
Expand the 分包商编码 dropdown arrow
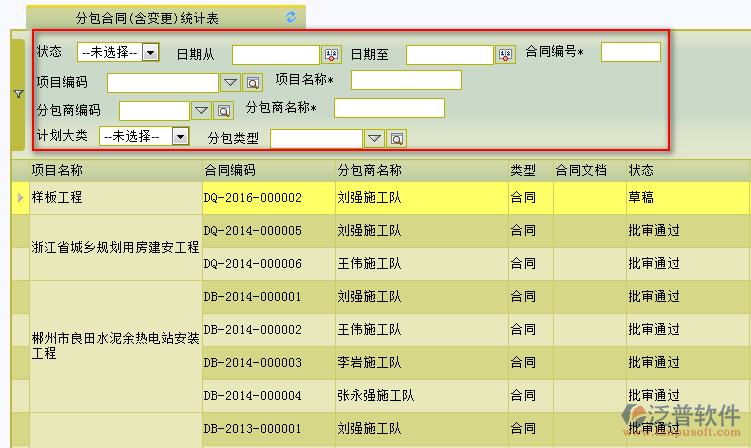pyautogui.click(x=201, y=110)
